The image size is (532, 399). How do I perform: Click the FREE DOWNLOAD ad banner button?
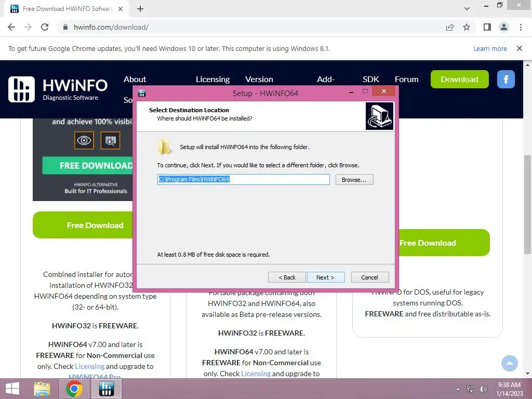click(87, 166)
